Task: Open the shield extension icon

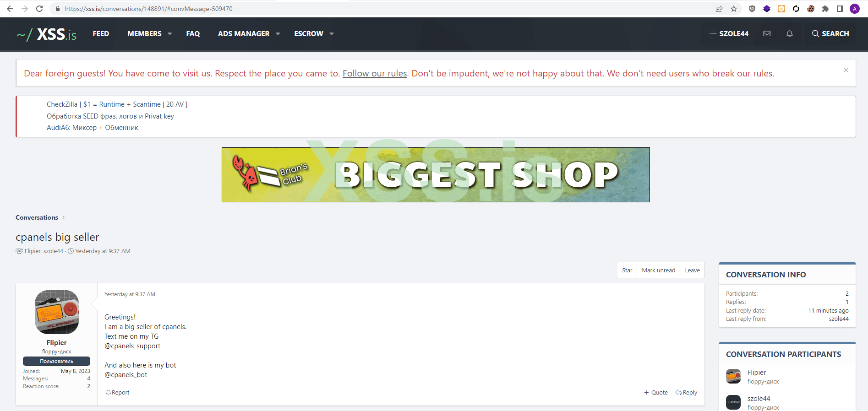Action: pos(752,9)
